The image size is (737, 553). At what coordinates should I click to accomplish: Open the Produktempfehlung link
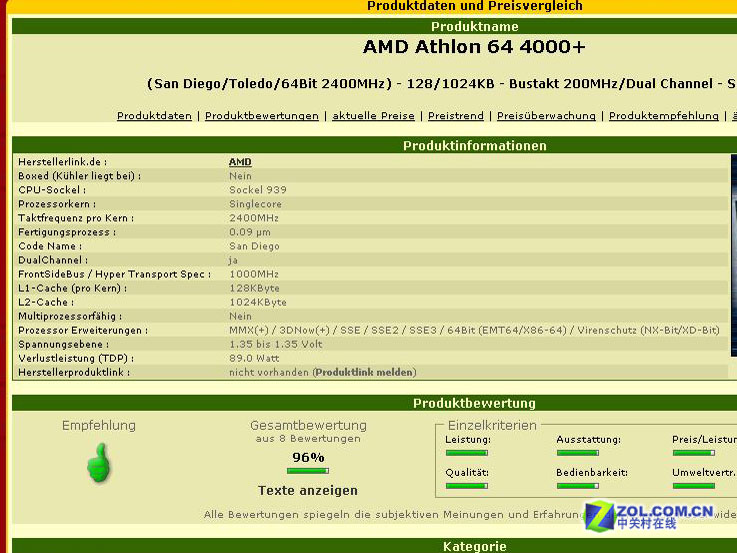[x=664, y=116]
